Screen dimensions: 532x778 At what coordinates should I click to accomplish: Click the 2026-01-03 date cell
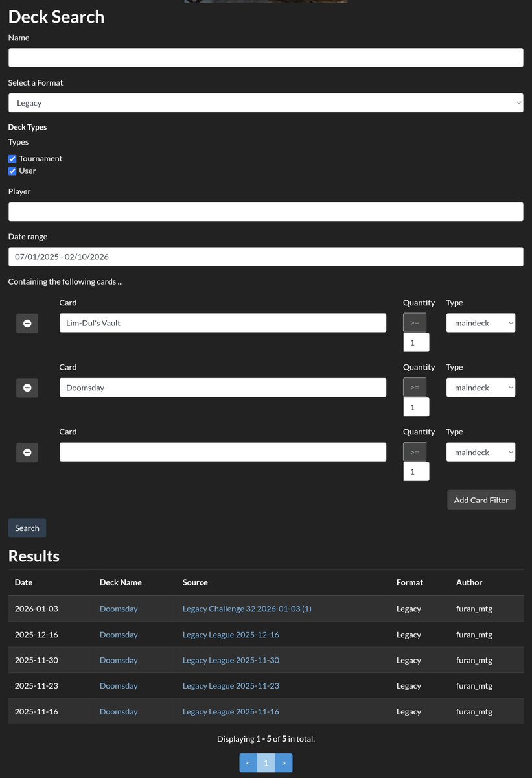(x=36, y=609)
